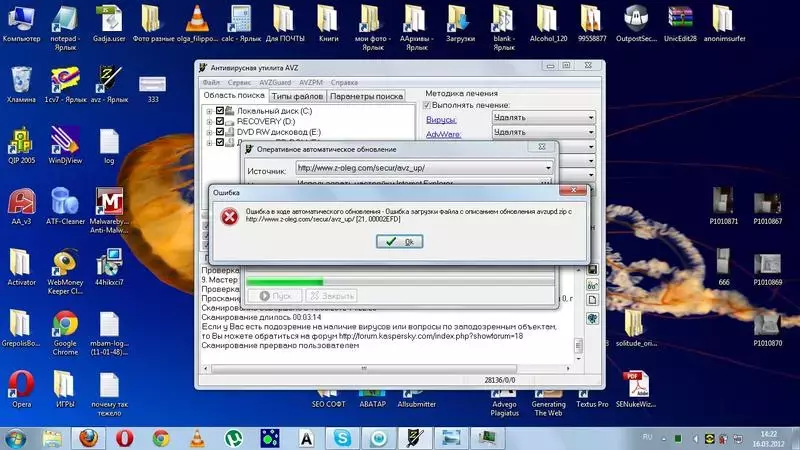Open uTorrent from the taskbar
The height and width of the screenshot is (450, 800).
pyautogui.click(x=234, y=438)
